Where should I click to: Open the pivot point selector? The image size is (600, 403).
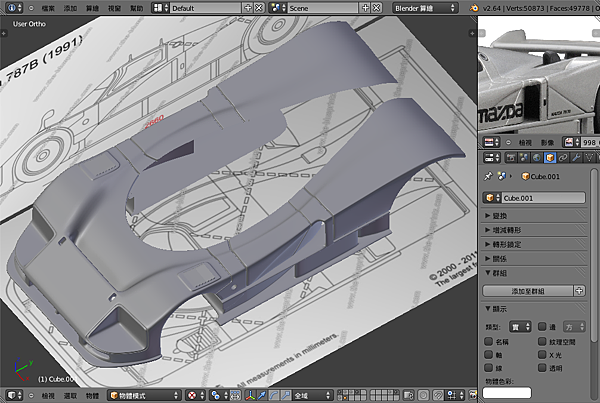tap(219, 395)
